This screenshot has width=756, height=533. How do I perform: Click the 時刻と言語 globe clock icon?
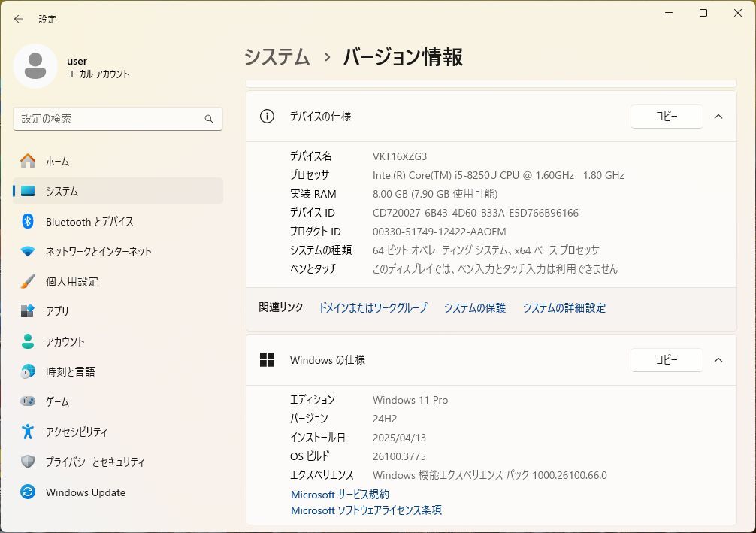tap(28, 371)
